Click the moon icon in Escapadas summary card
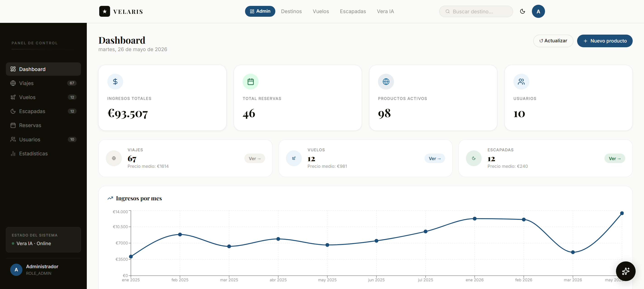 (x=474, y=158)
